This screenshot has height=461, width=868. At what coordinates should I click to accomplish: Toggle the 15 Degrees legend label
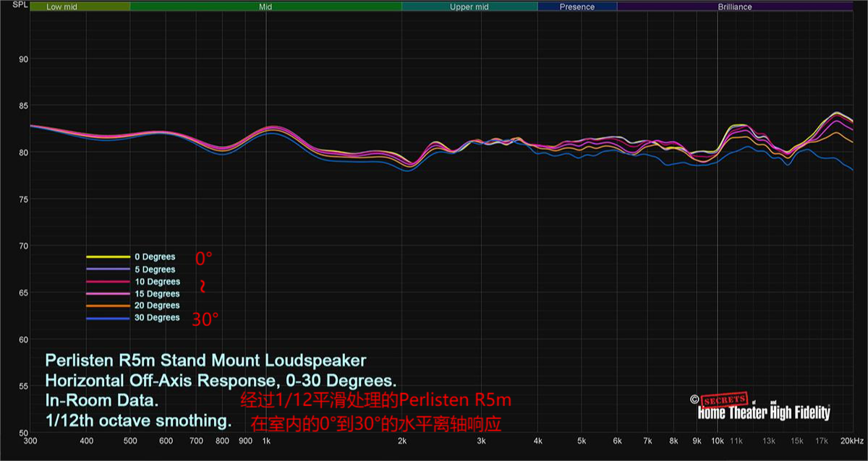(157, 294)
